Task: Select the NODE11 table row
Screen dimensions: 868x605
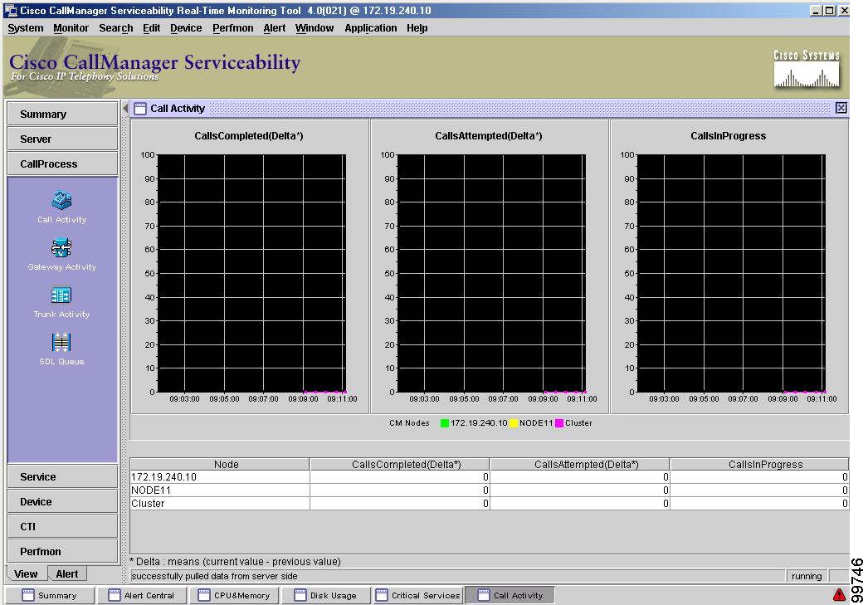Action: [490, 490]
